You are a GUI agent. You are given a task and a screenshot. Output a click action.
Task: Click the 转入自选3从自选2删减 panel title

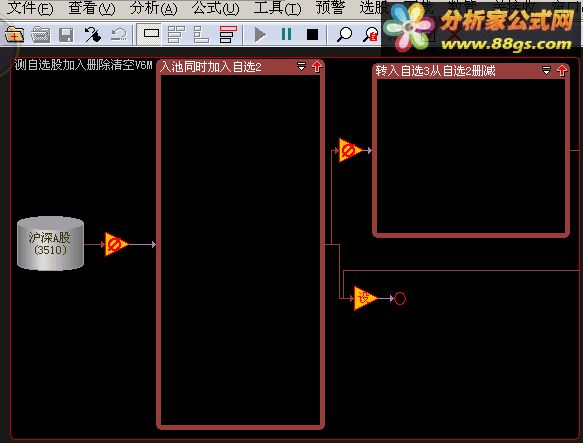[x=435, y=71]
